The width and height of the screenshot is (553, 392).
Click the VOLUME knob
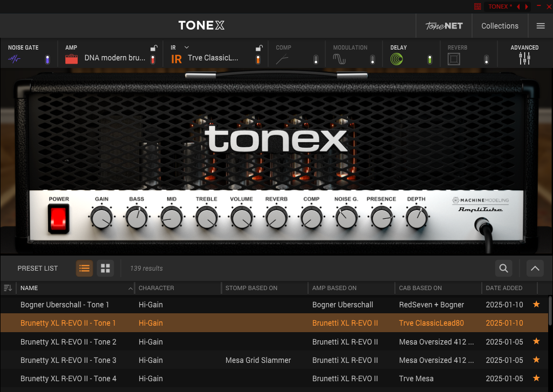(x=241, y=218)
